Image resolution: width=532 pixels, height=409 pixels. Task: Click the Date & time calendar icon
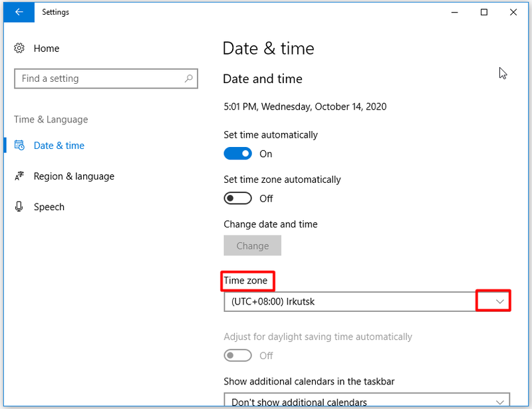19,145
